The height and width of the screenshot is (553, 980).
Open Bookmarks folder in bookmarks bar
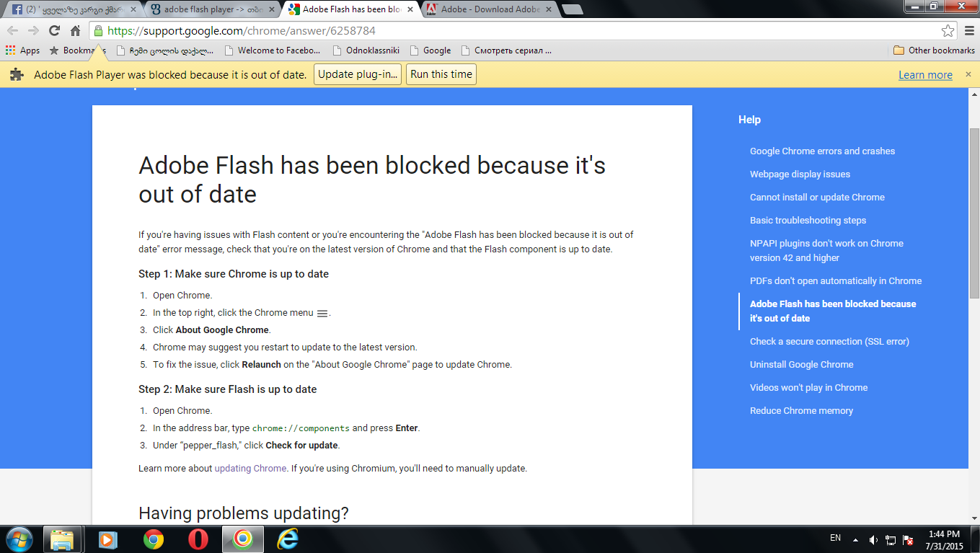(x=77, y=50)
